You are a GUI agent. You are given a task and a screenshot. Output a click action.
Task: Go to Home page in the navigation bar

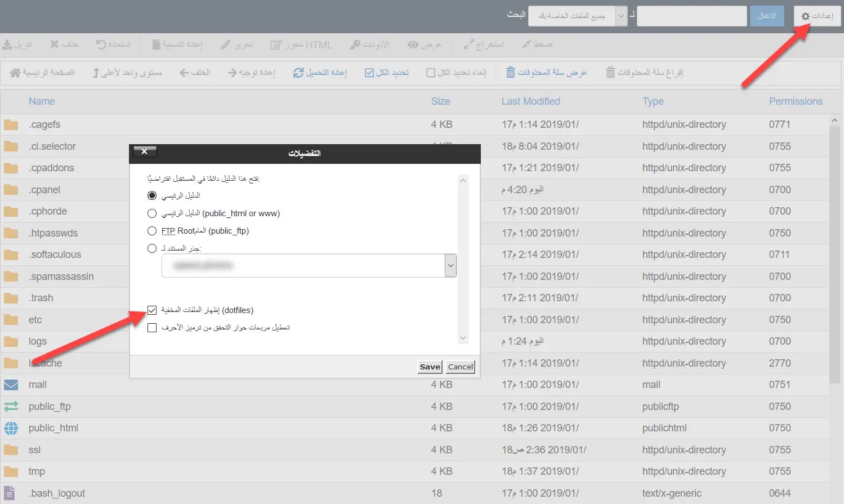[42, 73]
